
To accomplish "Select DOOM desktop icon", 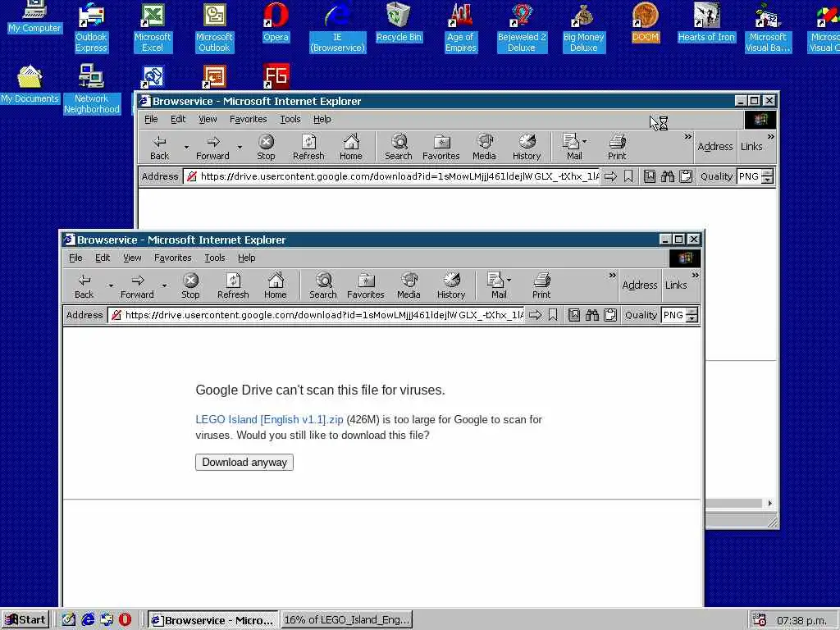I will (x=645, y=22).
